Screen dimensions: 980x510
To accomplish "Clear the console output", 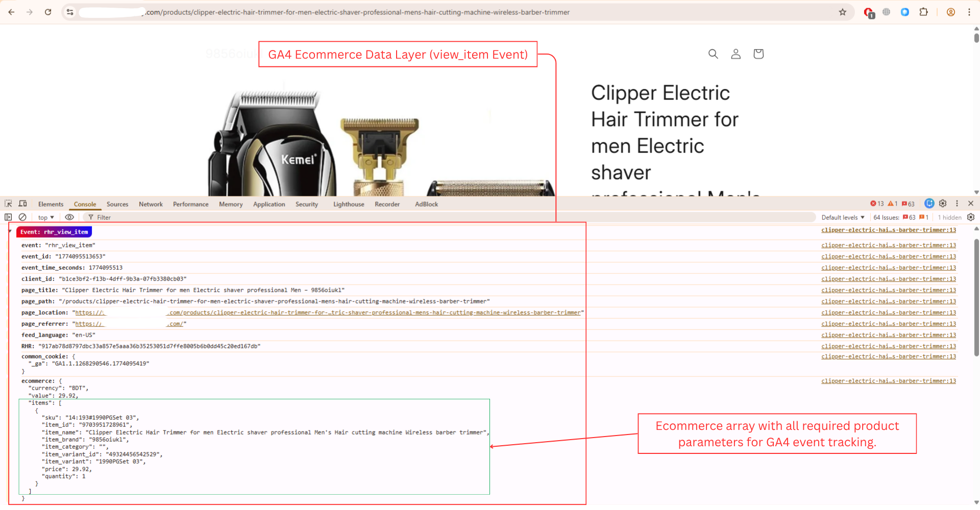I will 22,217.
